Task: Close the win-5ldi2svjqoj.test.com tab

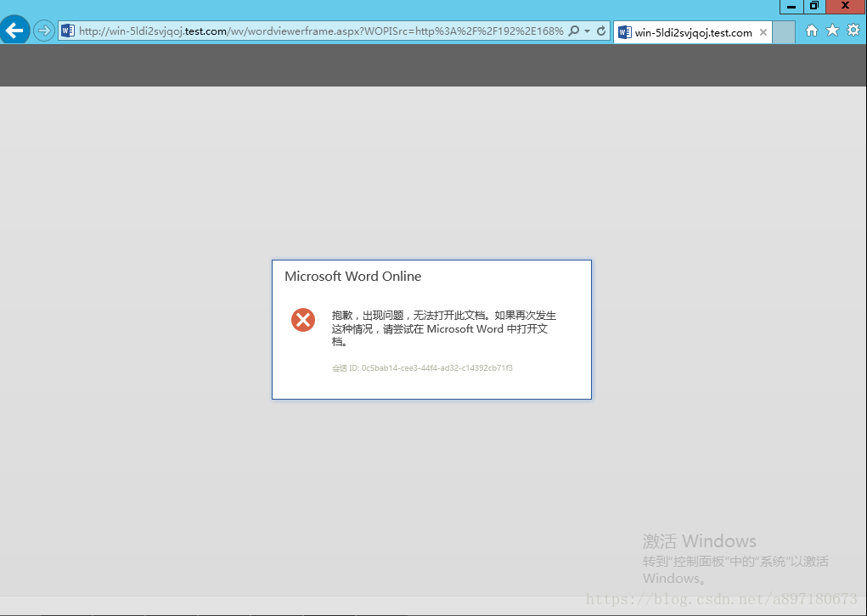Action: coord(763,32)
